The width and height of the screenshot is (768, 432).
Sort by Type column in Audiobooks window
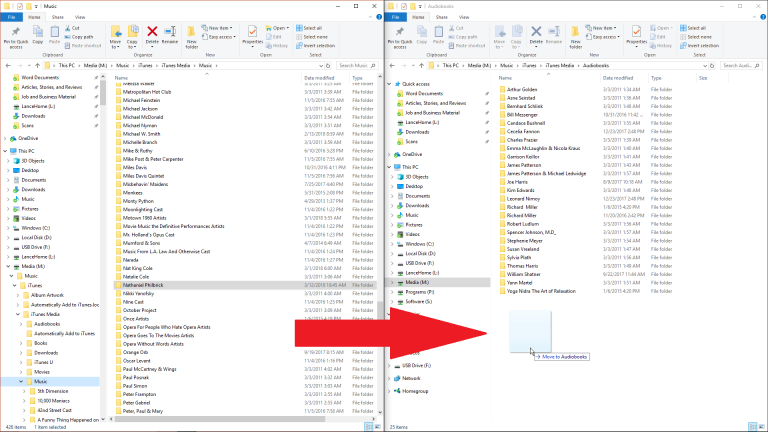[x=672, y=78]
